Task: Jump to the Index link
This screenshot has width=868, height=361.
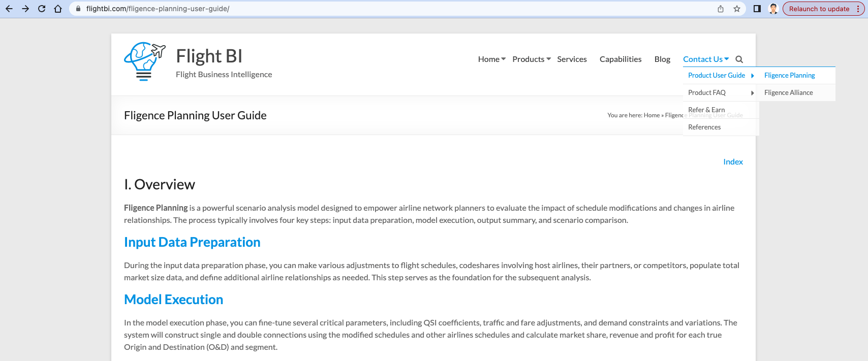Action: tap(733, 161)
